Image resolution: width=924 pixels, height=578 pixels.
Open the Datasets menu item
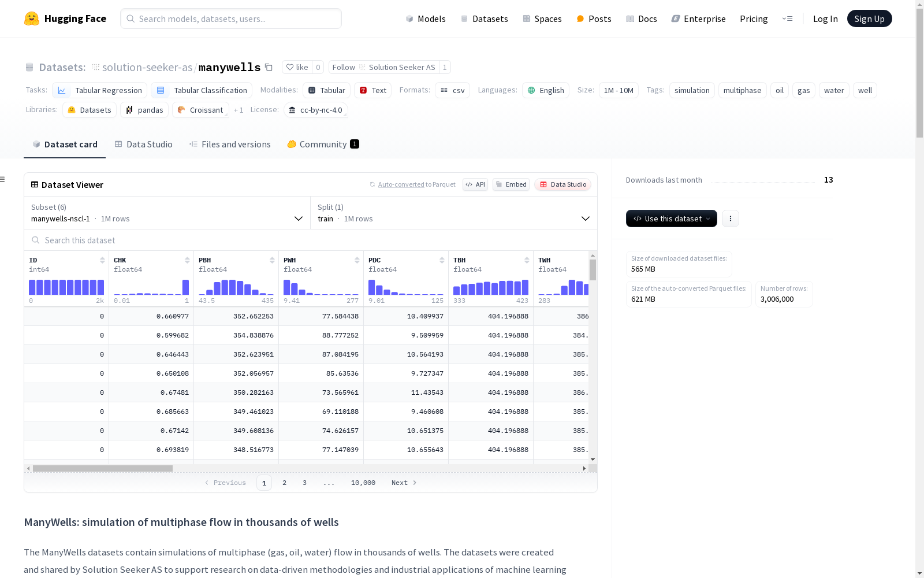pyautogui.click(x=484, y=18)
